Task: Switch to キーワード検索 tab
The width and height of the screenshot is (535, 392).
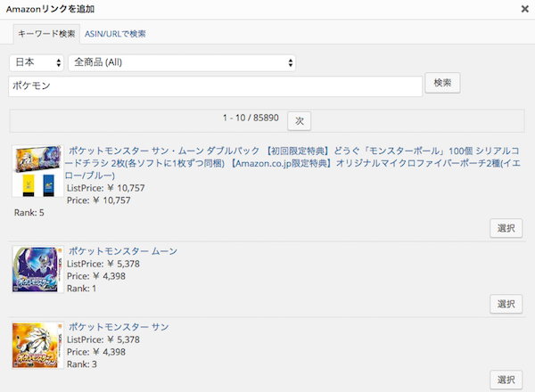Action: 46,34
